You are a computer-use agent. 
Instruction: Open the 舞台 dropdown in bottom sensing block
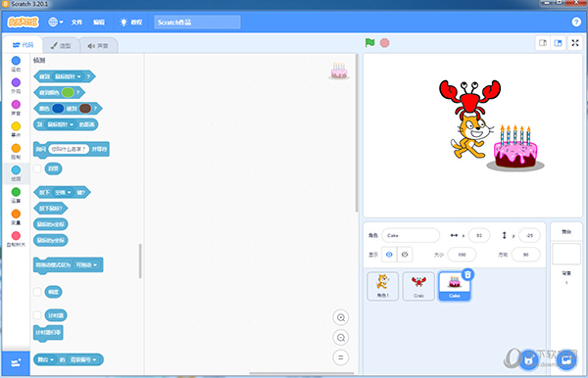point(46,359)
